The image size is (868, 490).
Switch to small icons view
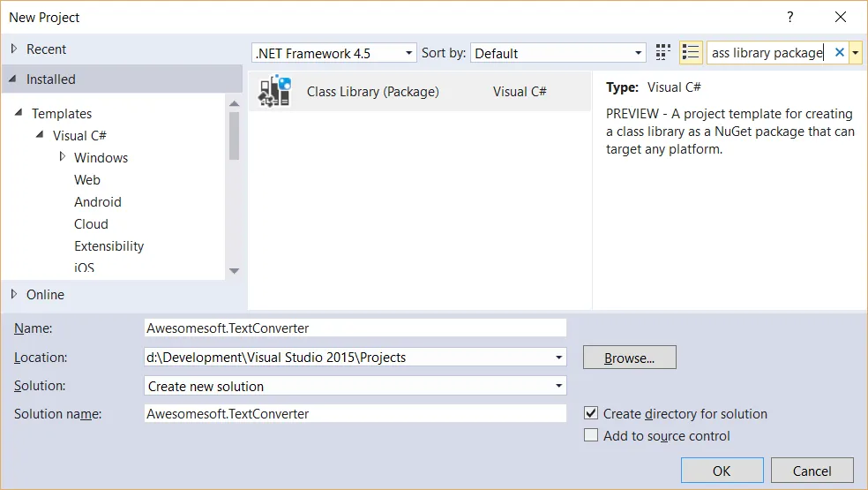click(x=663, y=53)
